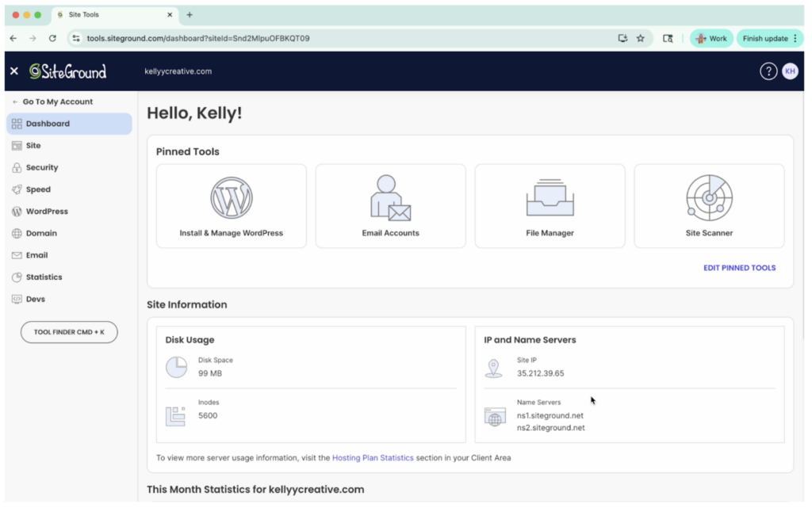Select Domain in the sidebar
This screenshot has width=812, height=508.
(41, 234)
